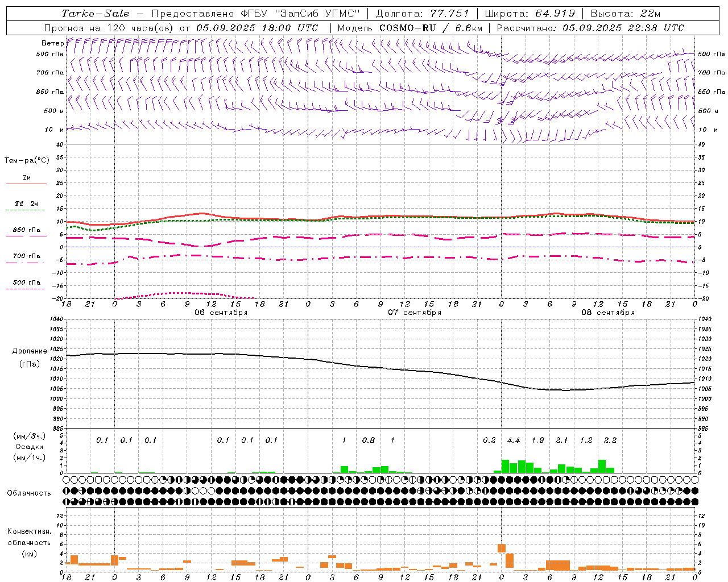This screenshot has width=728, height=582.
Task: Click the '(км)' convective height unit
Action: point(29,554)
